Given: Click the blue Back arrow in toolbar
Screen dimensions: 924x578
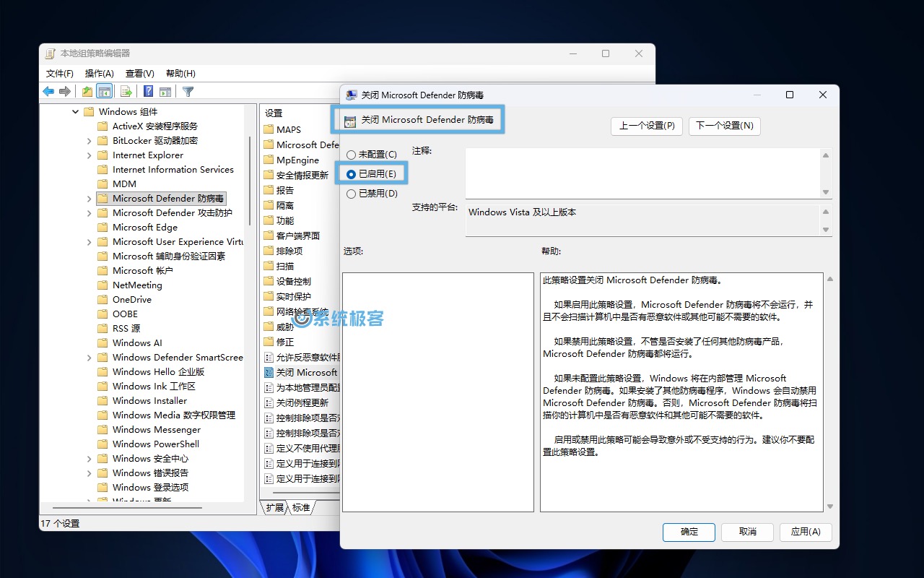Looking at the screenshot, I should (x=48, y=91).
